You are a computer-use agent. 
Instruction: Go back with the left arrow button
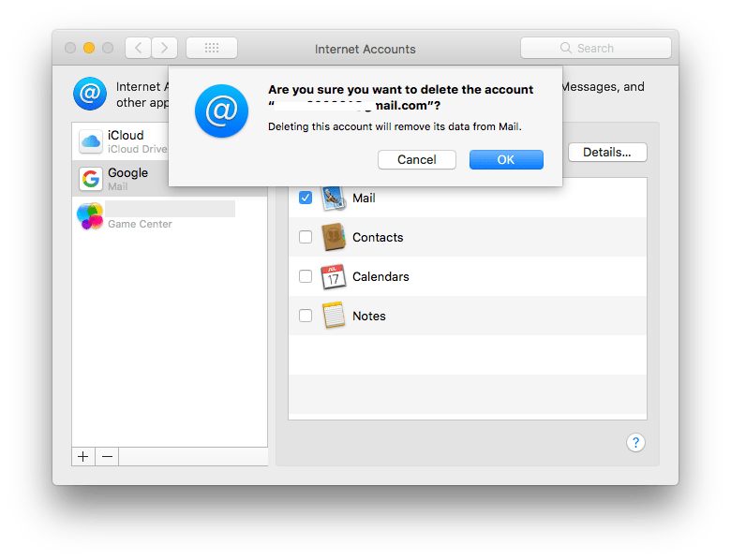coord(138,48)
